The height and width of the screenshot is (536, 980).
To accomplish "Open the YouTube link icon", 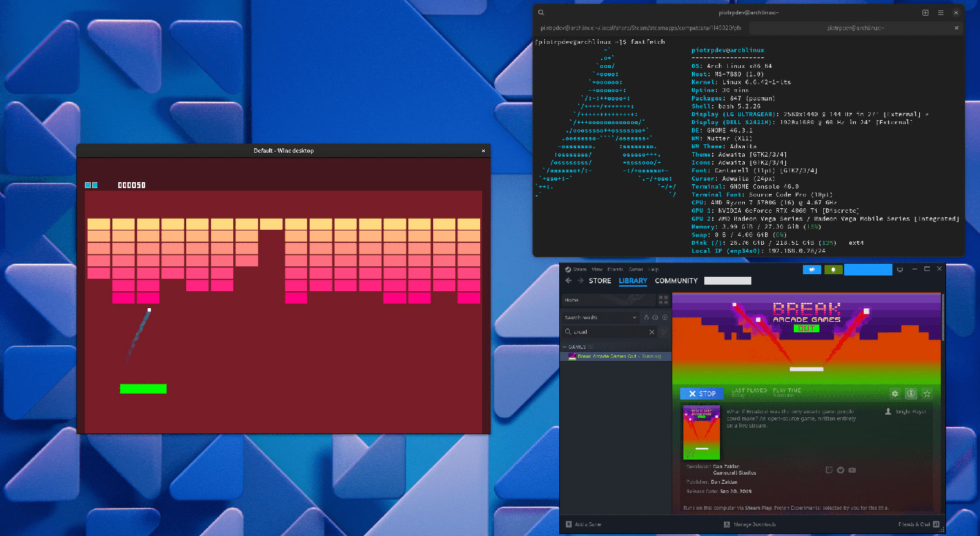I will tap(852, 470).
